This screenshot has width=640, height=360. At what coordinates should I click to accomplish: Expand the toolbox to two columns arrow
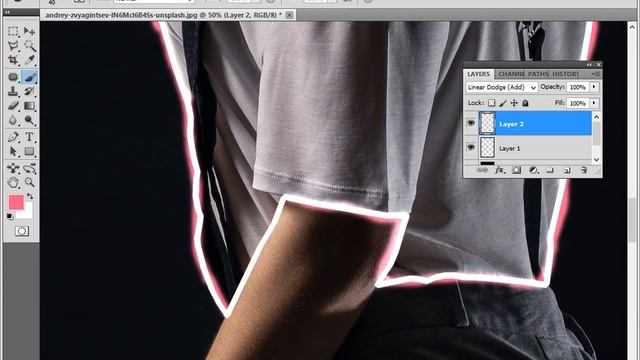(x=7, y=12)
